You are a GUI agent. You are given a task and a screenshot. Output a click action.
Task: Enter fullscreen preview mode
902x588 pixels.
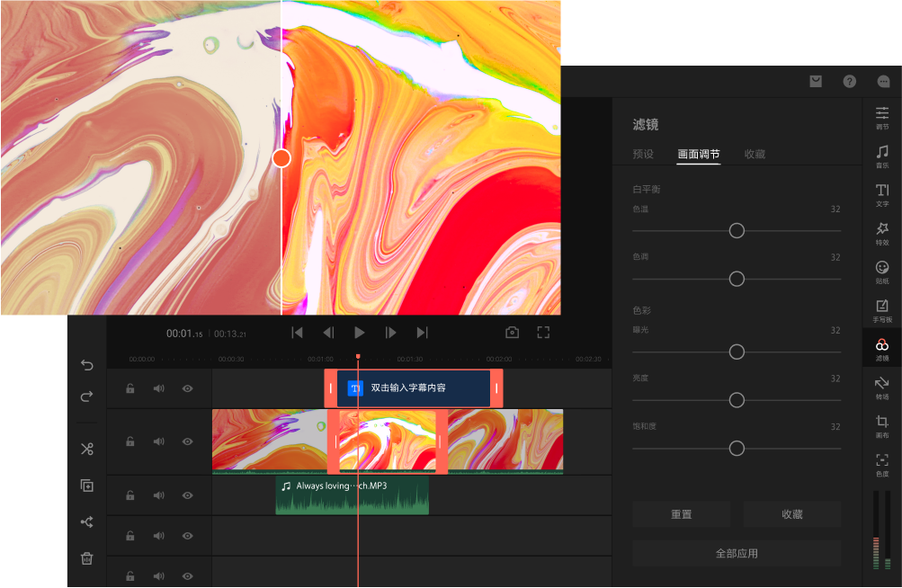coord(543,333)
